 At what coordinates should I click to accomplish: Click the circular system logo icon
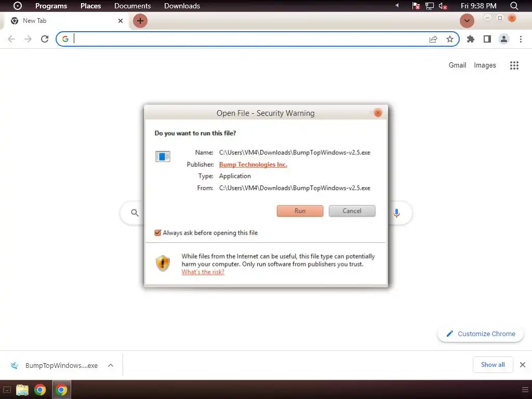tap(17, 6)
